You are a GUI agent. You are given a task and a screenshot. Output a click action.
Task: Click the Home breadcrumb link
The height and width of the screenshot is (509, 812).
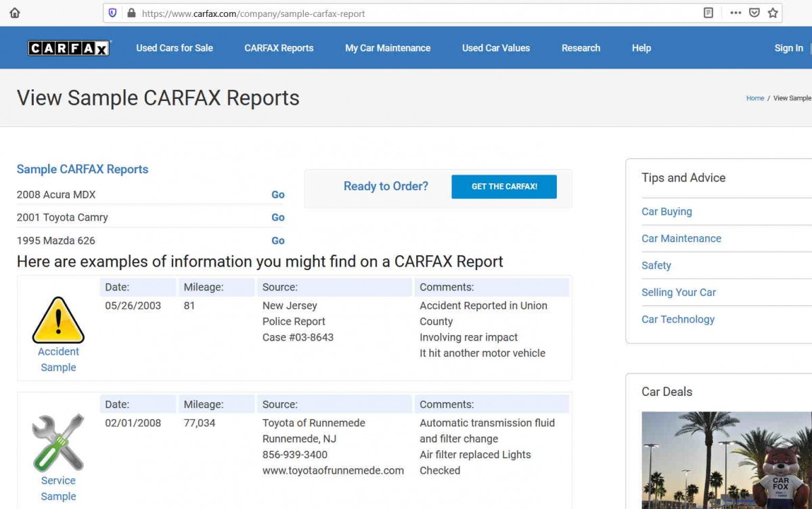tap(755, 98)
